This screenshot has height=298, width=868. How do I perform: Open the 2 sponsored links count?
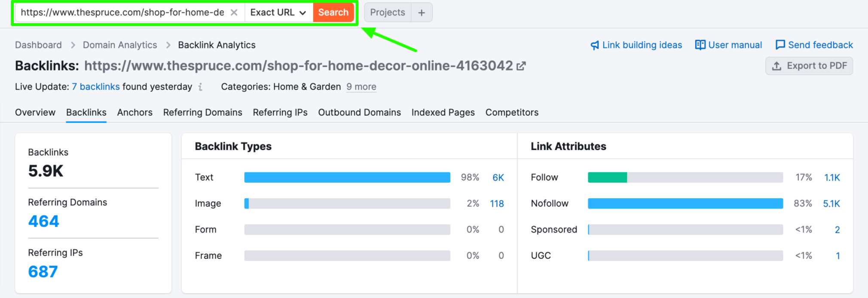click(x=837, y=230)
